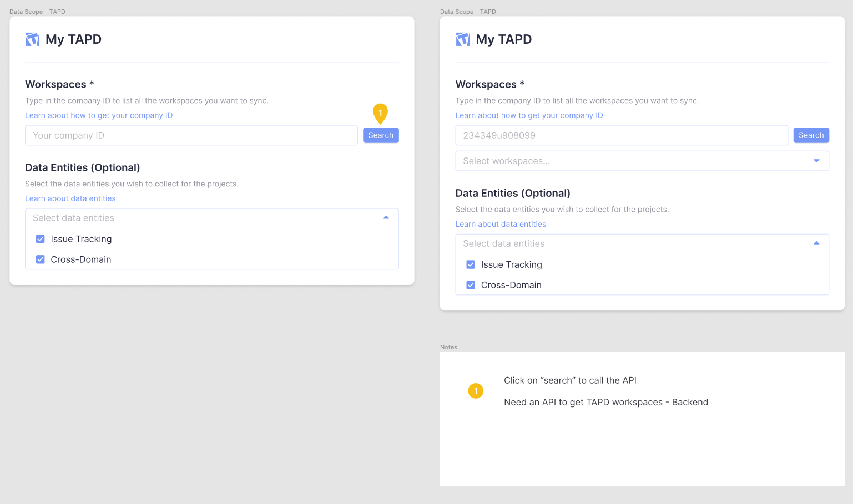
Task: Click Cross-Domain label in right panel
Action: pyautogui.click(x=511, y=285)
